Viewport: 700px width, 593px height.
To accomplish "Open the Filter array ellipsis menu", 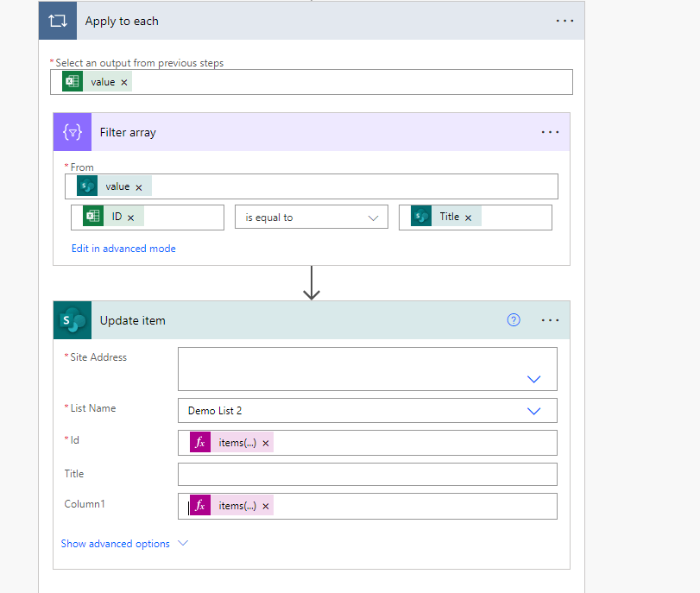I will 550,131.
